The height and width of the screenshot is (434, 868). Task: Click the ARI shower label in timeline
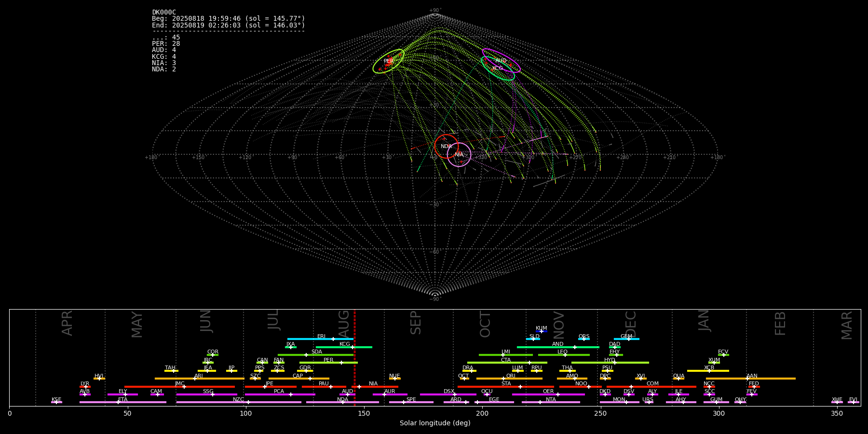(199, 376)
